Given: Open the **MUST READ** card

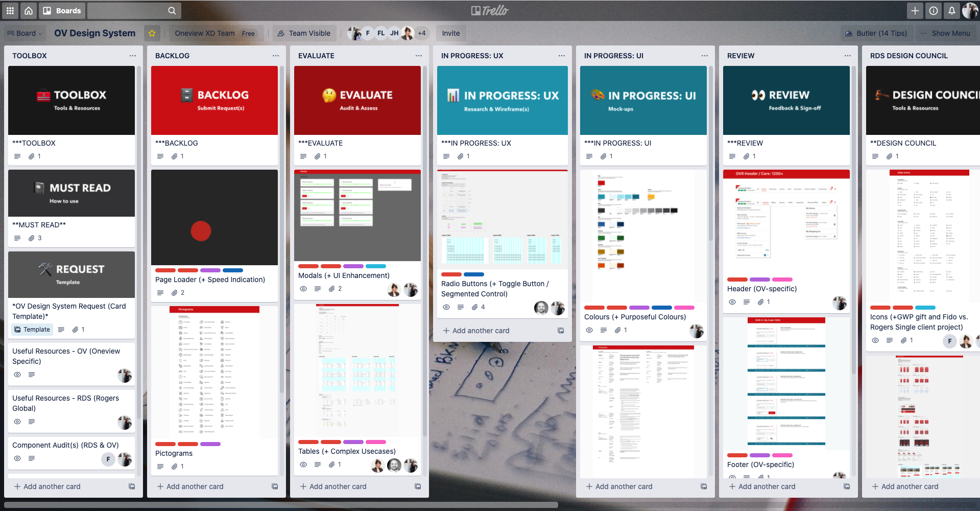Looking at the screenshot, I should [71, 208].
